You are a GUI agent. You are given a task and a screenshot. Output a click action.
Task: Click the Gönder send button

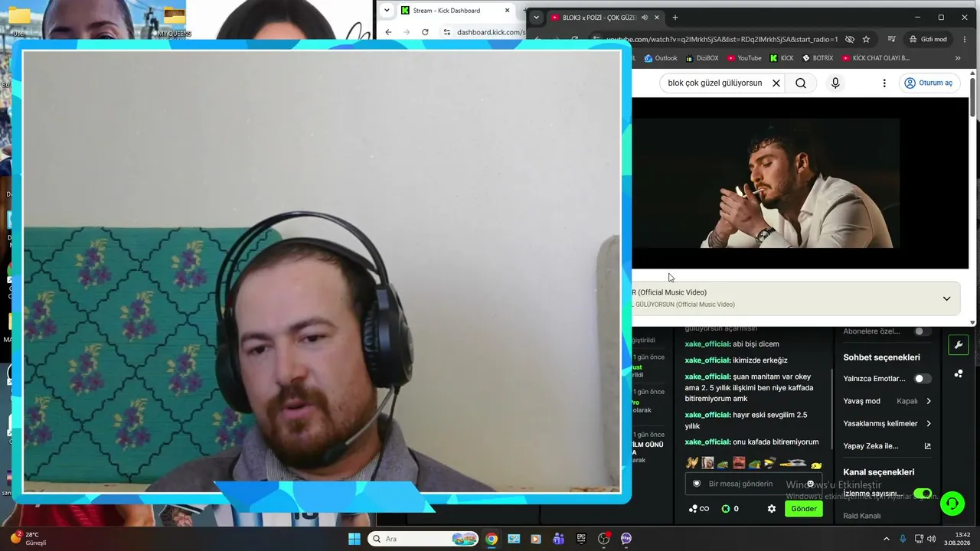coord(804,509)
